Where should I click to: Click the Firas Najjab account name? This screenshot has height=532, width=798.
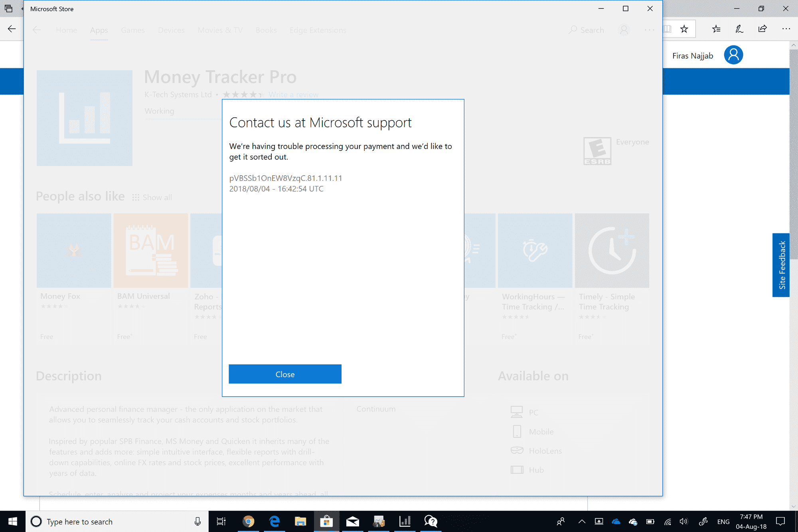click(x=693, y=56)
